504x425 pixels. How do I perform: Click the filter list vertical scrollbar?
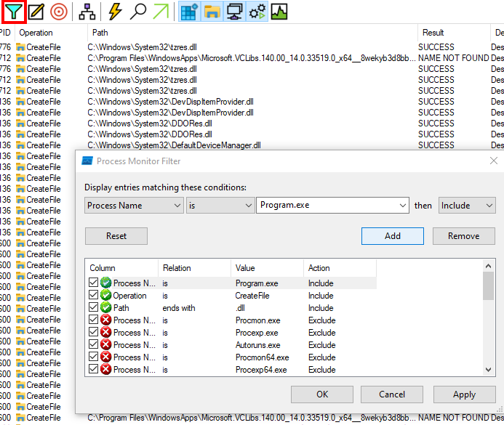point(488,320)
